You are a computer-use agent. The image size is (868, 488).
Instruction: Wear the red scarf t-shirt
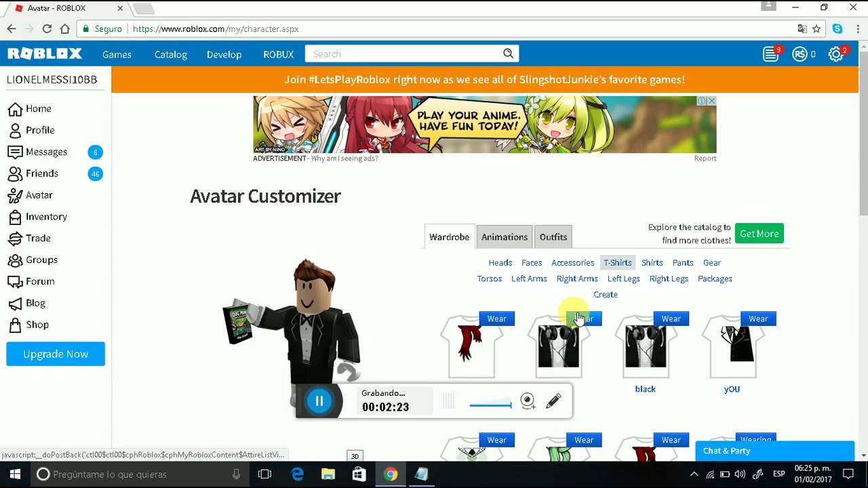[x=497, y=319]
